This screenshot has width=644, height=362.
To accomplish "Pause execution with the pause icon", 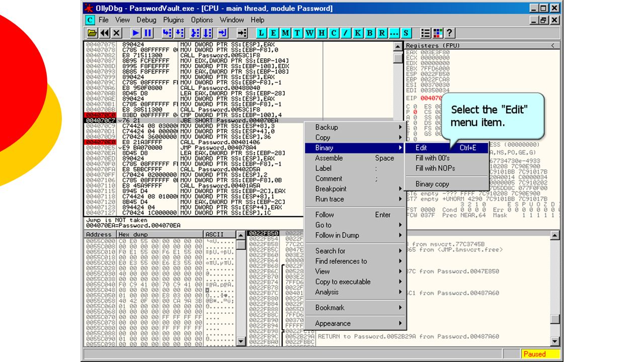I will [148, 33].
